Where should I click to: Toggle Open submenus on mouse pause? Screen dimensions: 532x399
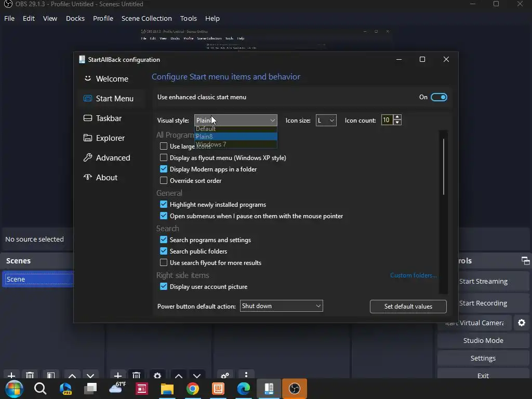coord(164,216)
